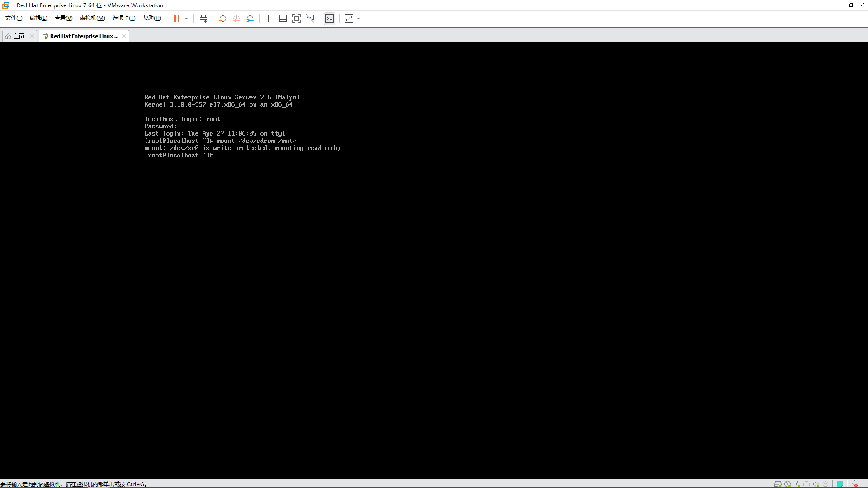Toggle the thumbnail bar visibility
The width and height of the screenshot is (868, 488).
coord(283,19)
